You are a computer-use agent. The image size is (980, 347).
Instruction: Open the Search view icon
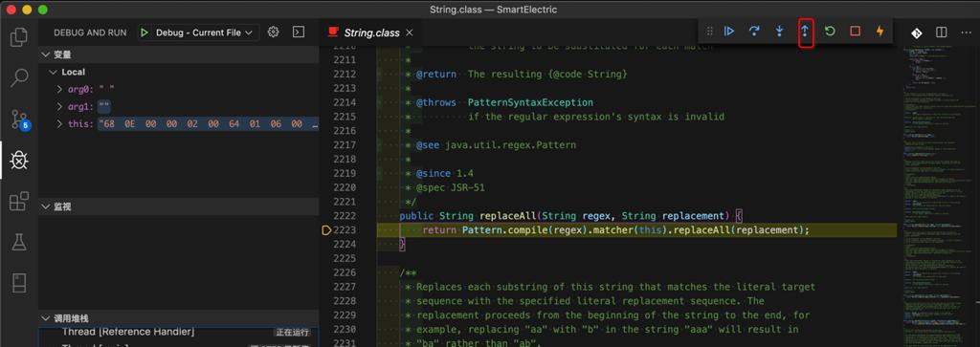(x=19, y=78)
